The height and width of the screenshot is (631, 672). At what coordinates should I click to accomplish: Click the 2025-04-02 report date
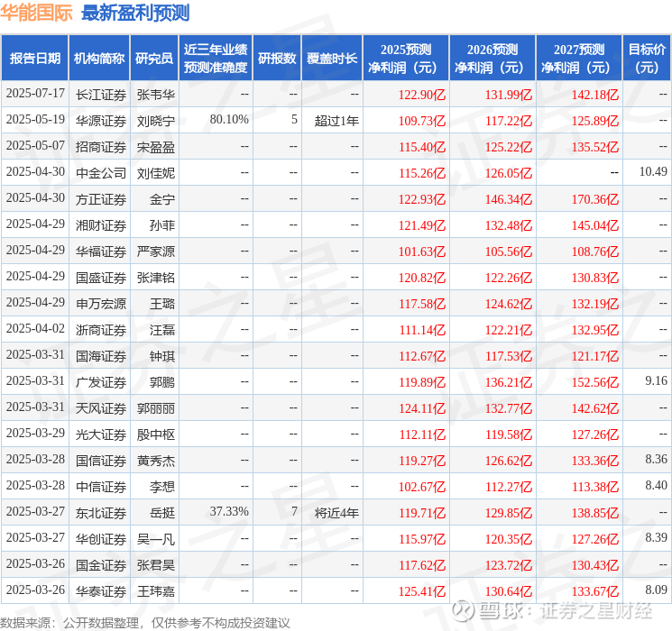click(35, 328)
